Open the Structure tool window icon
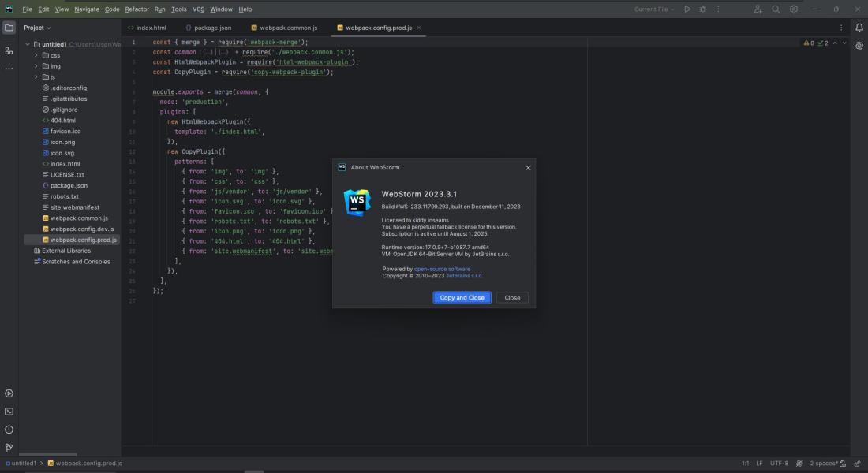Viewport: 868px width, 473px height. (x=9, y=51)
